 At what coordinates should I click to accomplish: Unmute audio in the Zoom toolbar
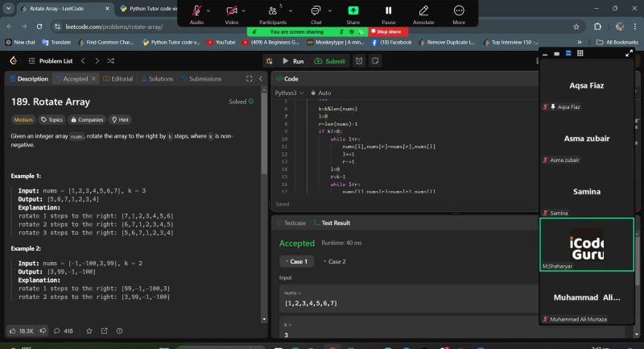tap(196, 14)
